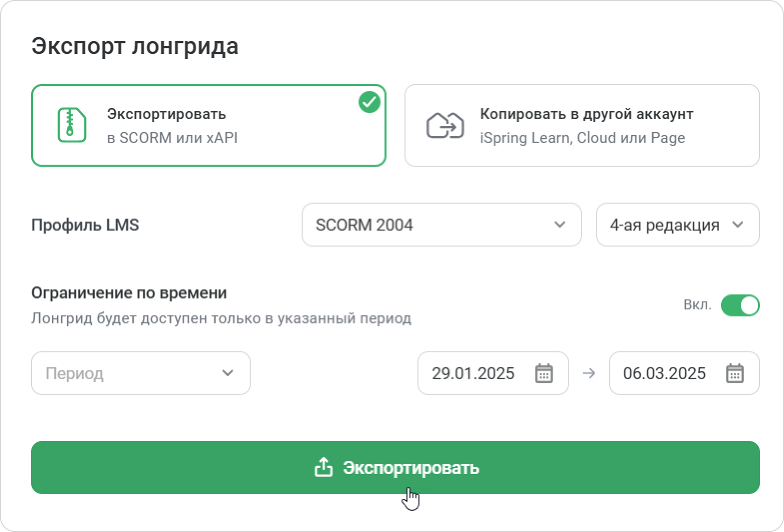
Task: Click the start date field 29.01.2025
Action: click(x=493, y=373)
